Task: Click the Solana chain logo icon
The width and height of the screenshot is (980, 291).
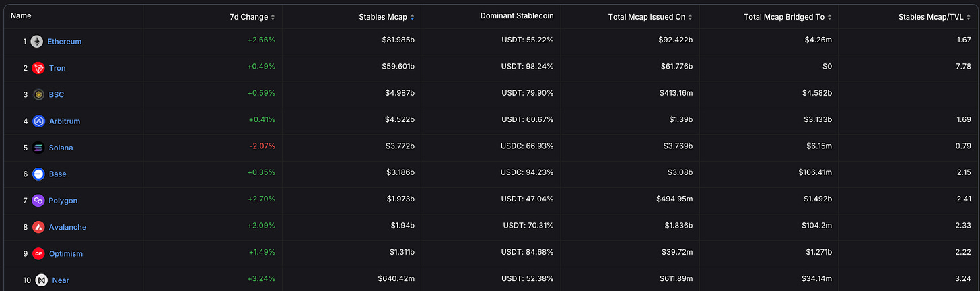Action: (x=38, y=148)
